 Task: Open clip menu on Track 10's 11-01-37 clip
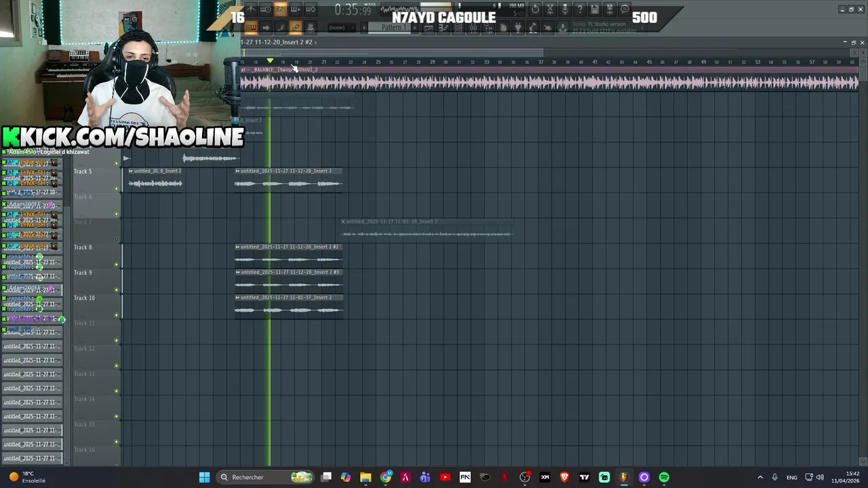pyautogui.click(x=237, y=297)
